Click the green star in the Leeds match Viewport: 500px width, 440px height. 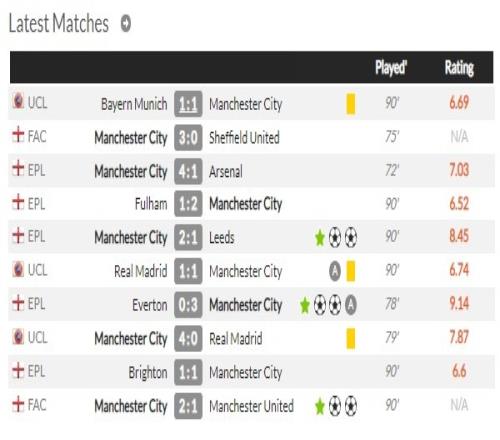point(320,238)
